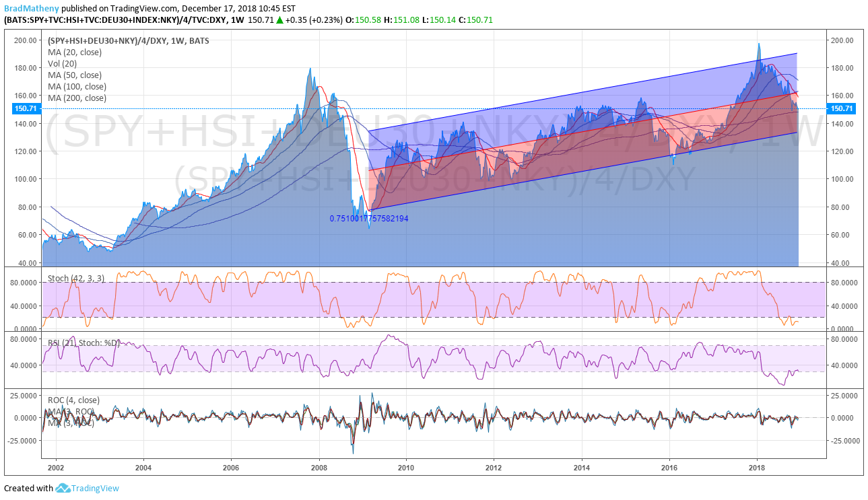Viewport: 868px width, 500px height.
Task: Click the 2016 time axis label
Action: coord(669,468)
